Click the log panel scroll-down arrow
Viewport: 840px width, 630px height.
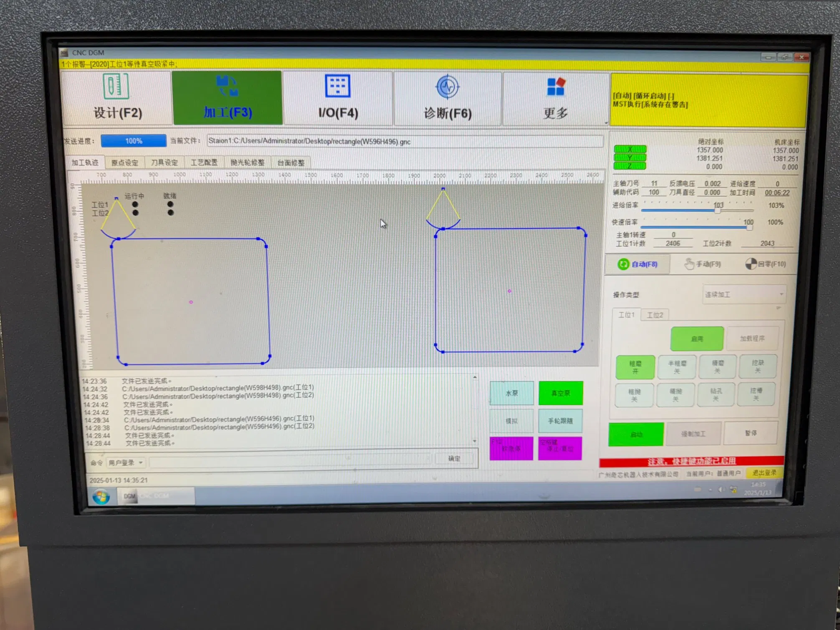pos(475,441)
